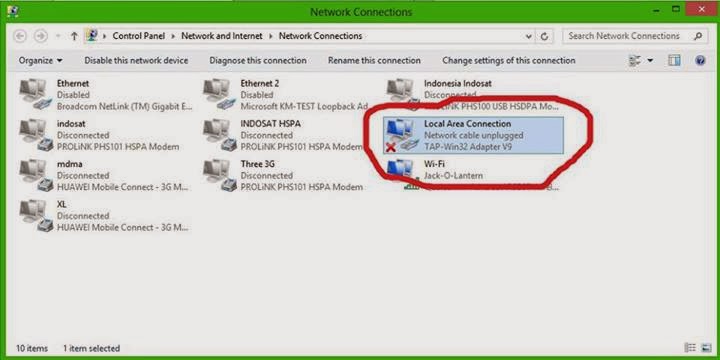Switch to details view icon in status bar
720x360 pixels.
690,348
